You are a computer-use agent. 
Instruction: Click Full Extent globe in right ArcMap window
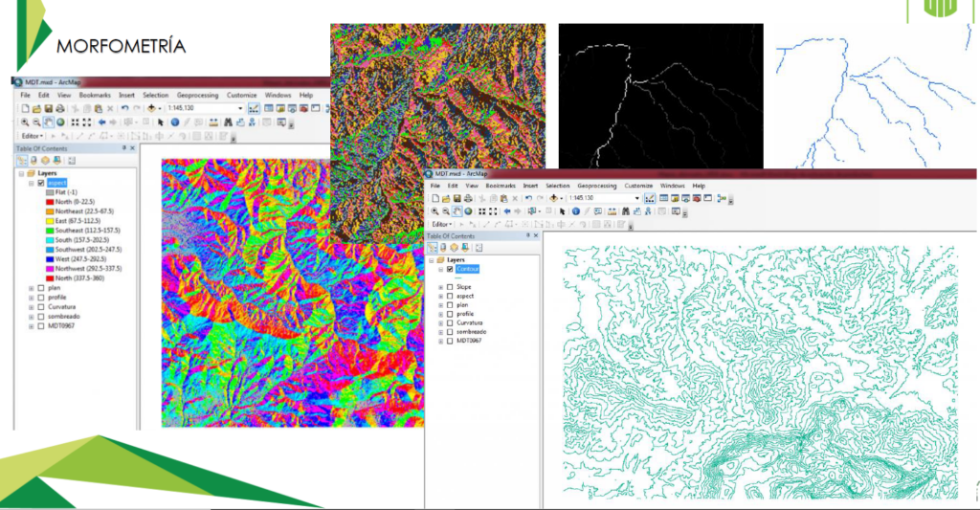pos(468,211)
